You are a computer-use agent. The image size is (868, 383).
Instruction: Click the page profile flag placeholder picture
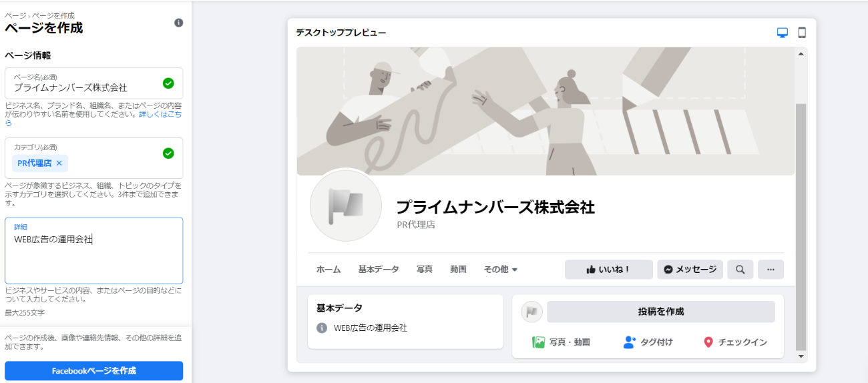(x=346, y=206)
